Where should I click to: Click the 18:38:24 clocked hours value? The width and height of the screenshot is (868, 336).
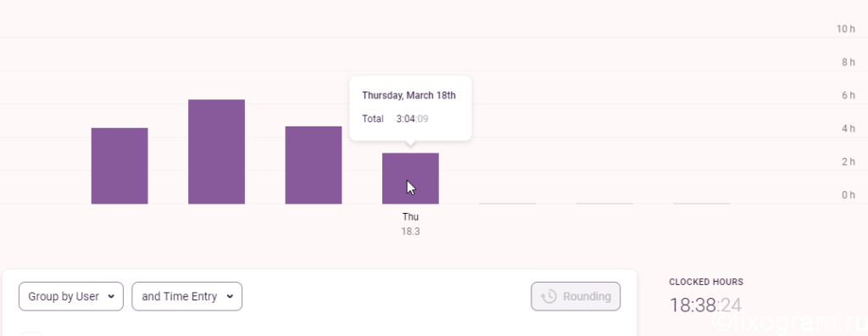pos(705,305)
